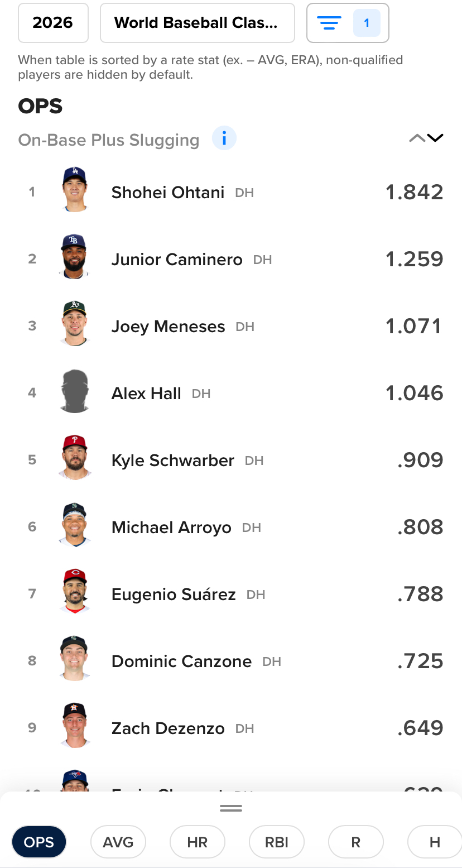Sort OPS in descending order
This screenshot has width=462, height=868.
[435, 138]
